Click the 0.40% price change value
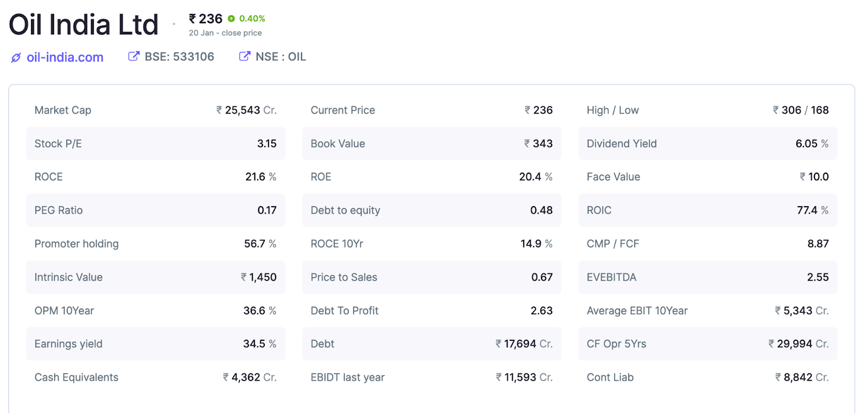The width and height of the screenshot is (868, 413). (x=252, y=18)
